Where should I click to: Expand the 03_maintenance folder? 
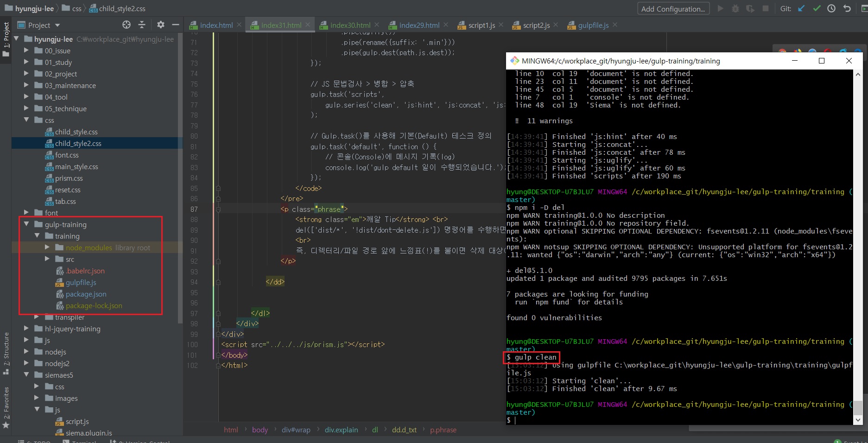26,85
